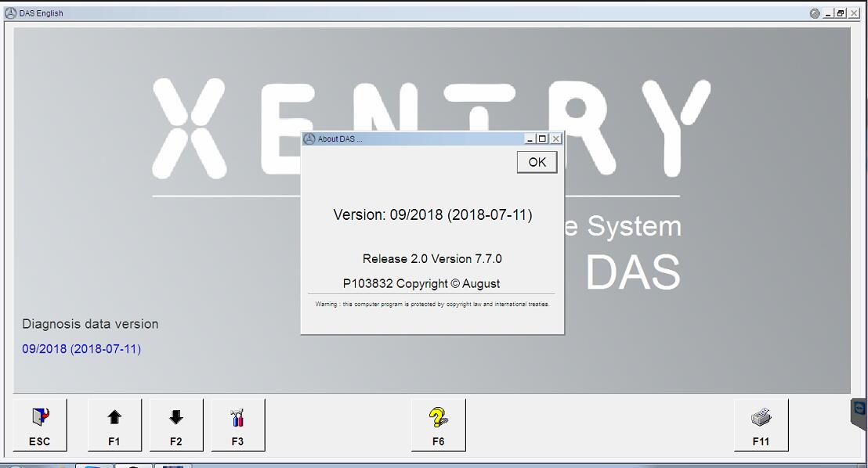Print using the F11 printer button
Screen dimensions: 868x468
click(761, 425)
